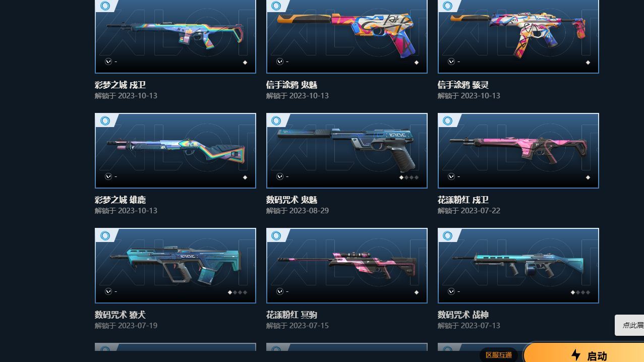The height and width of the screenshot is (362, 644).
Task: Click the 数码咒术 战神 skin title
Action: pos(463,315)
